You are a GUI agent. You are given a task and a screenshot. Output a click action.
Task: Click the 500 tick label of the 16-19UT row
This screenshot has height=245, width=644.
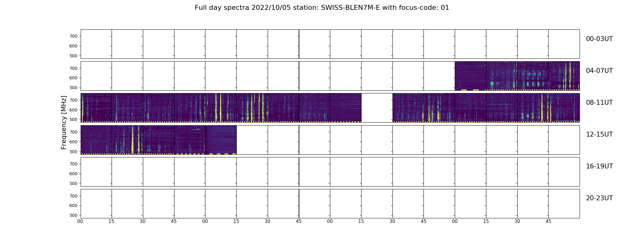73,183
